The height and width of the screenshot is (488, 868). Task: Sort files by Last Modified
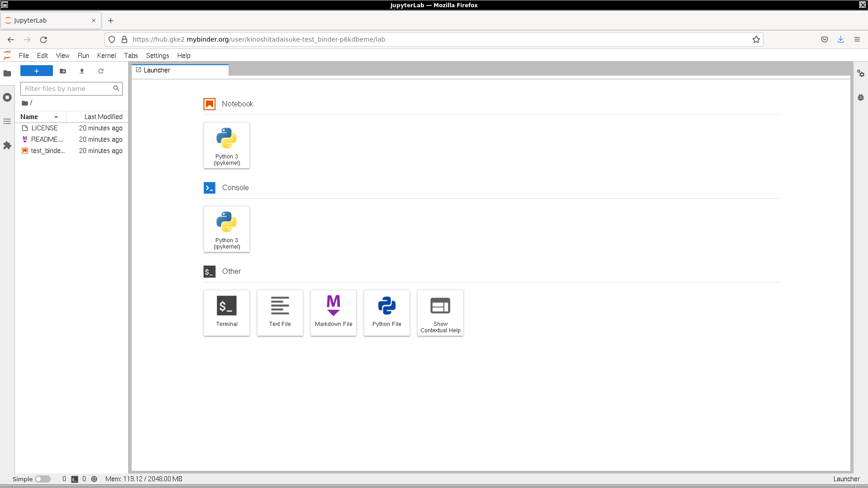[x=103, y=117]
